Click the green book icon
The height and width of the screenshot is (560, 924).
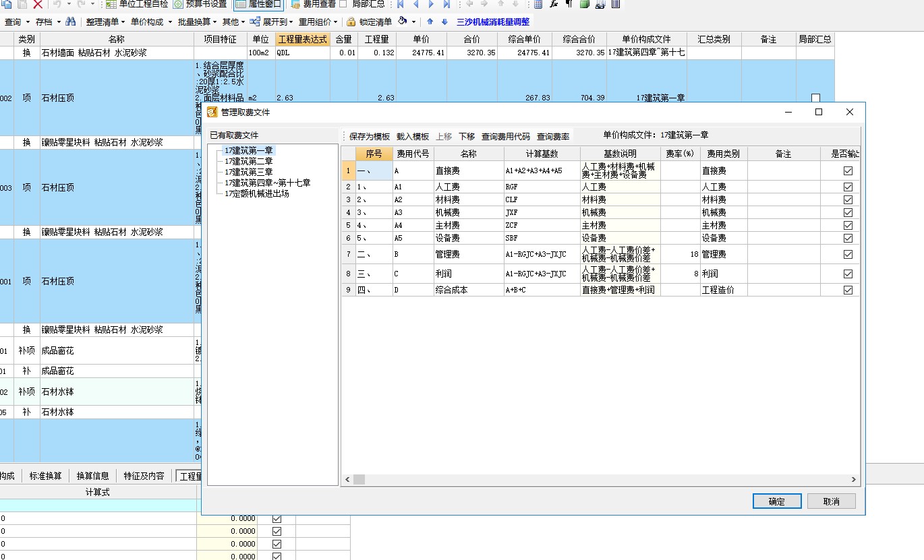tap(584, 4)
